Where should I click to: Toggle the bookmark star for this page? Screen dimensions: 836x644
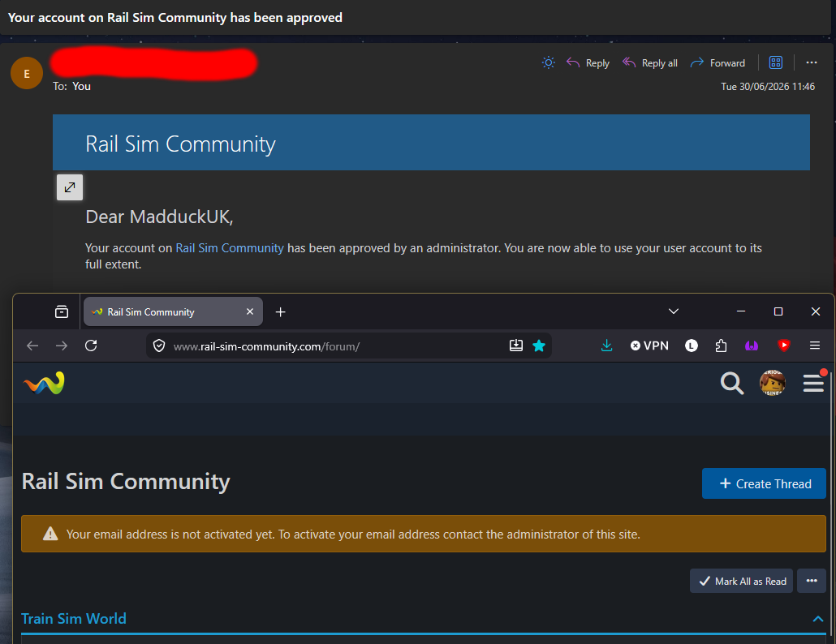pyautogui.click(x=539, y=346)
